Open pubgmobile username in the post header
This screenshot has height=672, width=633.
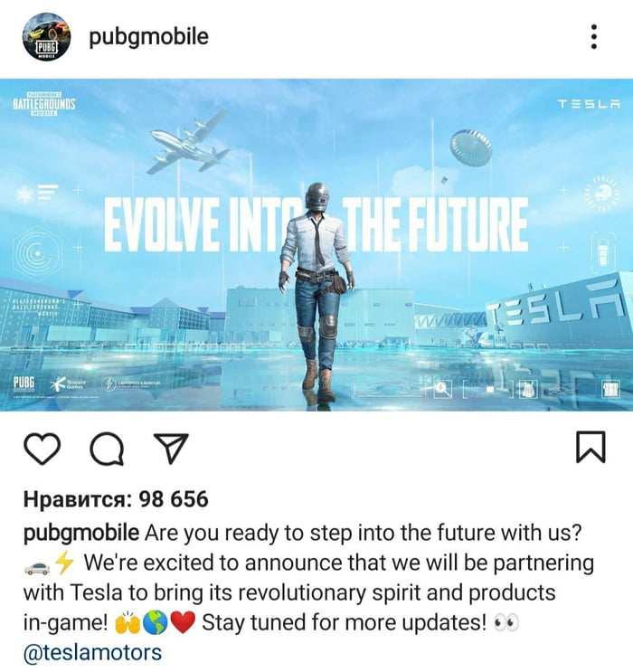[x=148, y=37]
